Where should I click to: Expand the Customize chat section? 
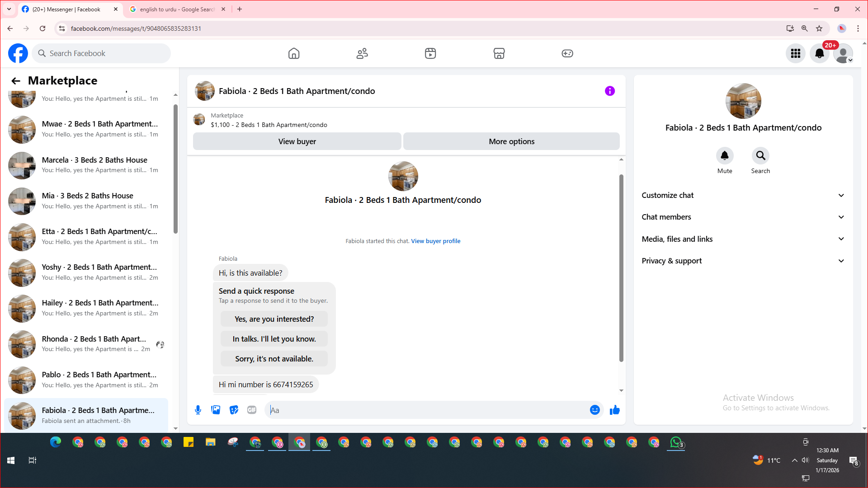point(743,195)
